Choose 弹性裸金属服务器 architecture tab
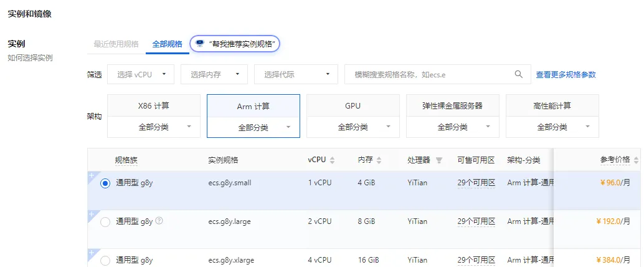This screenshot has height=267, width=644. point(453,105)
